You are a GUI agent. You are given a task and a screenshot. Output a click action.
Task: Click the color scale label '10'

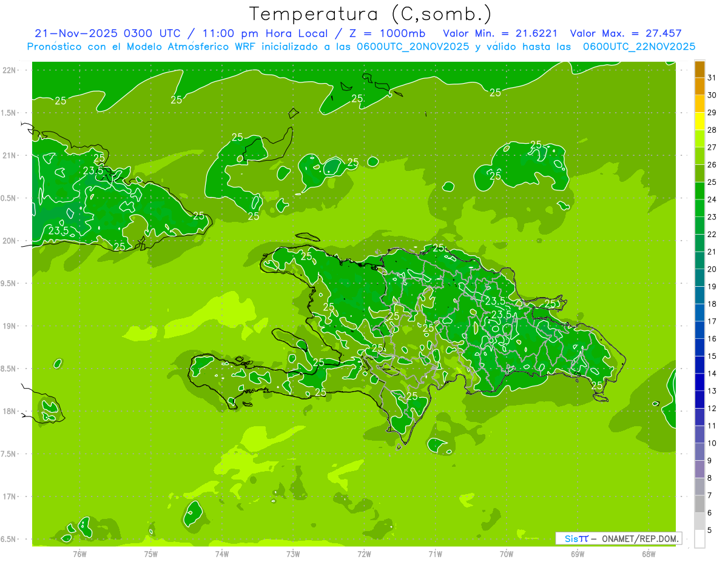[x=712, y=443]
